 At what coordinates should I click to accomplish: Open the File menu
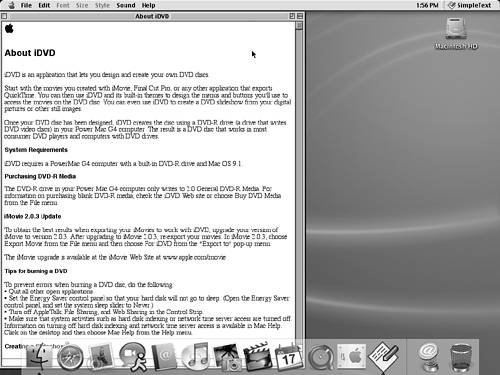tap(26, 5)
